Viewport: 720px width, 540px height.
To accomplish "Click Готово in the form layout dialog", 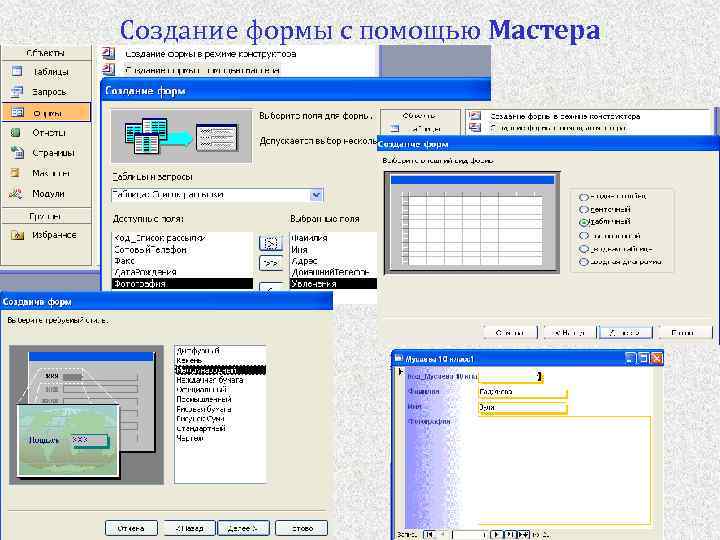I will pyautogui.click(x=684, y=332).
